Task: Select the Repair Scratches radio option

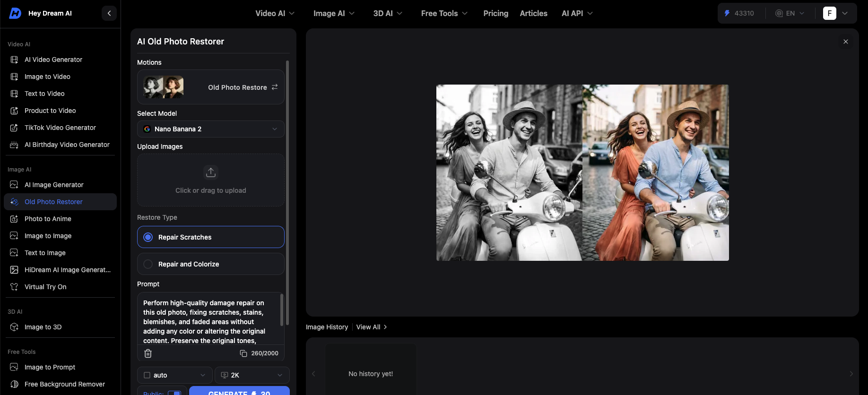Action: point(211,237)
